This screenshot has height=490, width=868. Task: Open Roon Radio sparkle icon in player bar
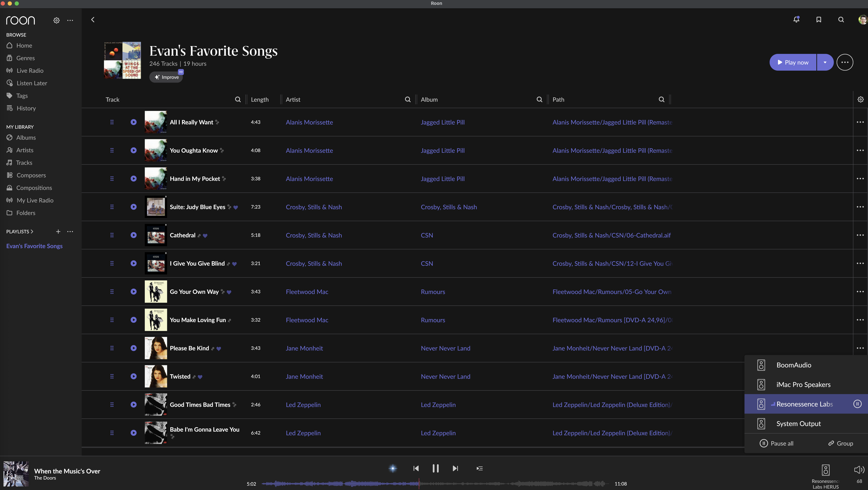click(393, 468)
